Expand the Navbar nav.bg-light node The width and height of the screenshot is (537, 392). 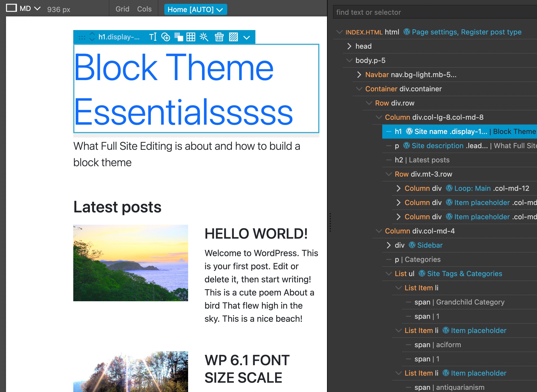tap(359, 75)
